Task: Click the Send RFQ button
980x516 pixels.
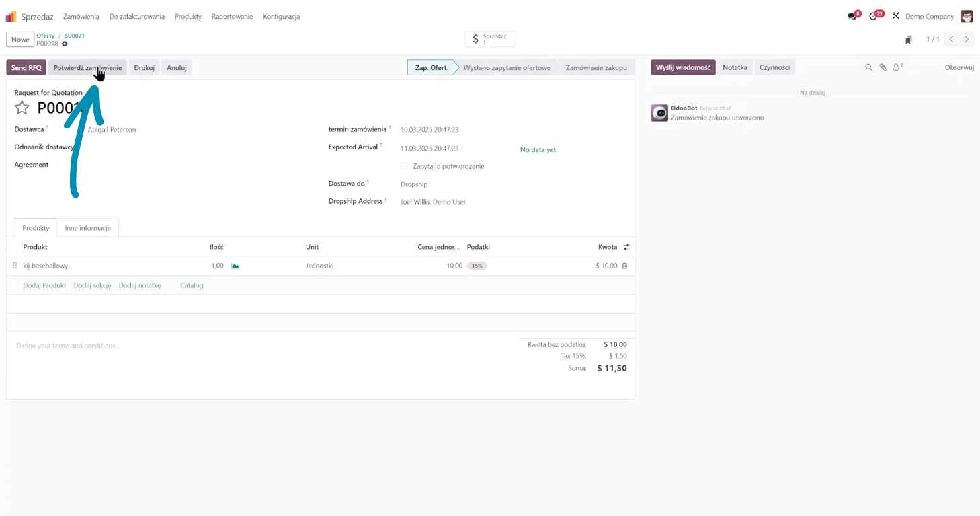Action: [26, 67]
